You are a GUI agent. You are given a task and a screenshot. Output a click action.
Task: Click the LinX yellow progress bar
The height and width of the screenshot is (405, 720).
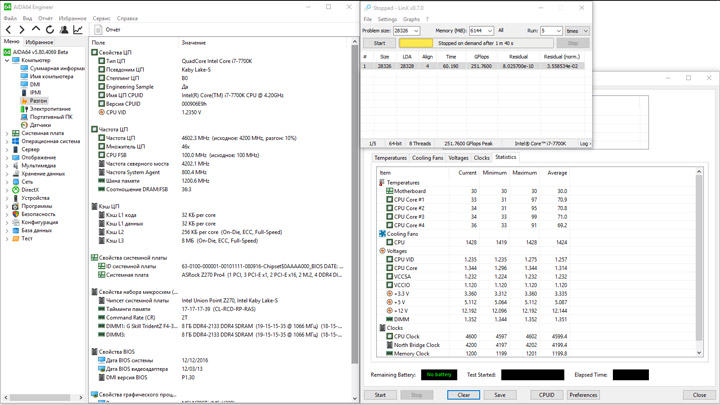[416, 43]
